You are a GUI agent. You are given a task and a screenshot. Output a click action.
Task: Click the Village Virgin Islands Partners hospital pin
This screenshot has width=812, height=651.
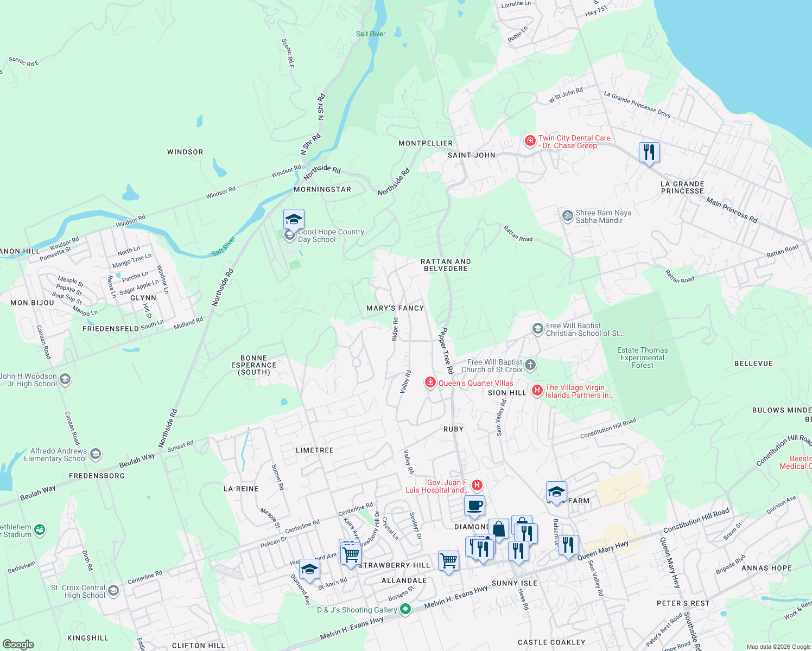pyautogui.click(x=537, y=390)
